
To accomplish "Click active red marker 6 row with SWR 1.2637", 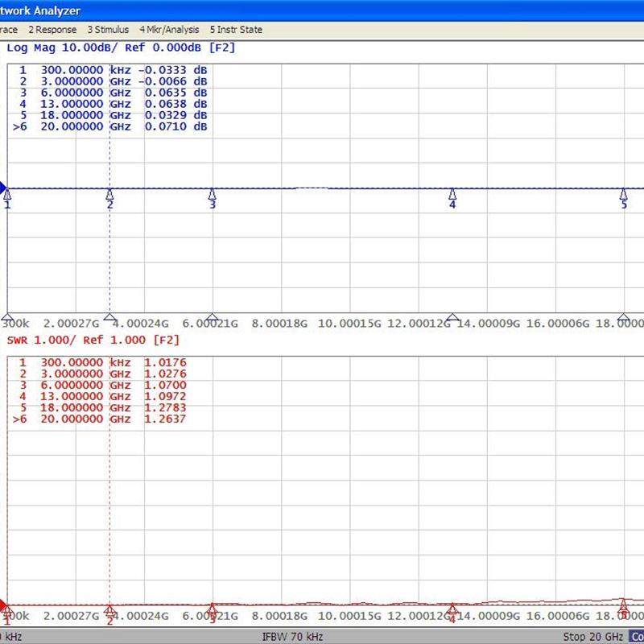I will point(100,419).
